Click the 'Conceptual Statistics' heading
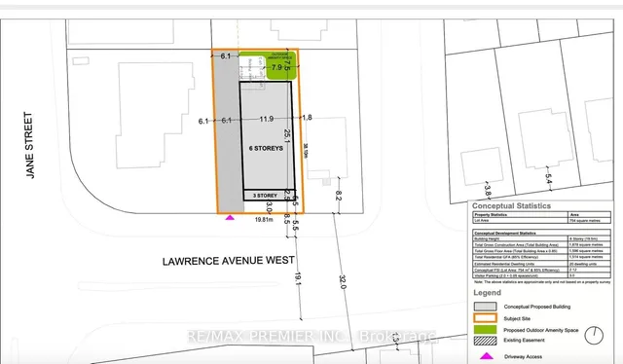 [511, 205]
